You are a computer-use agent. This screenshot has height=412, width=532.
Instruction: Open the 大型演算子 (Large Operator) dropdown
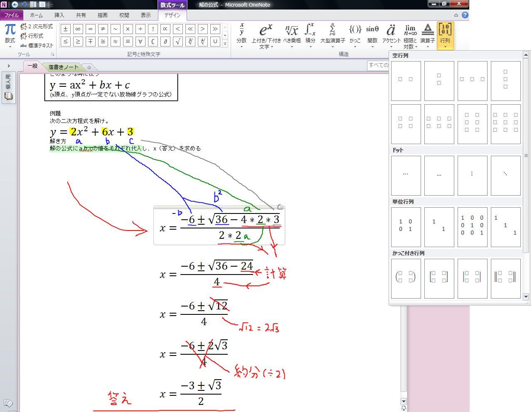[332, 36]
